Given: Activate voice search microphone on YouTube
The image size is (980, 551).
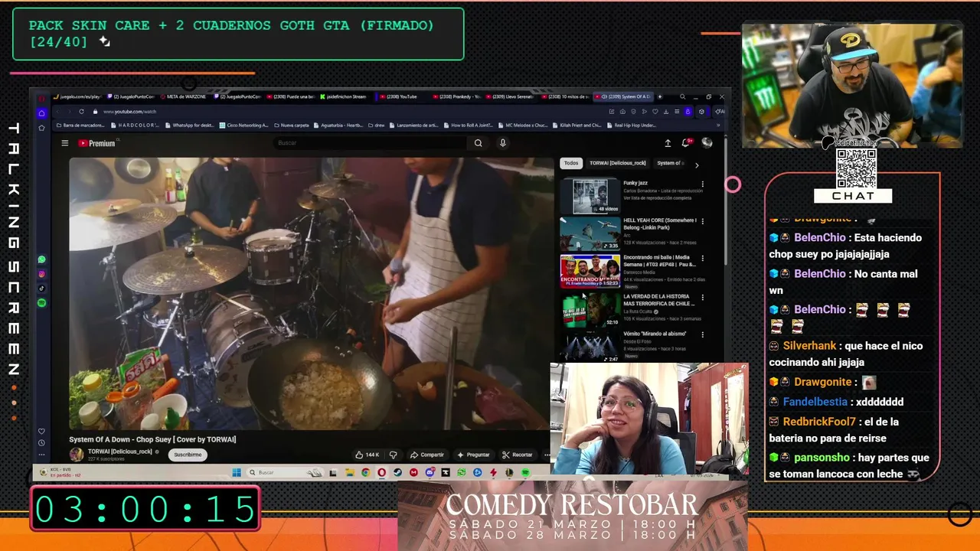Looking at the screenshot, I should 503,143.
